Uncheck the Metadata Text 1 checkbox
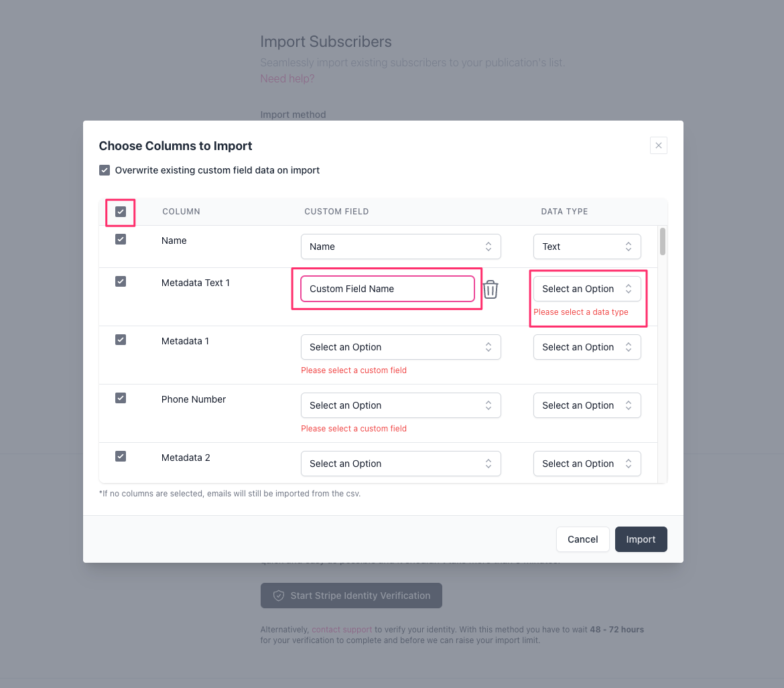Screen dimensions: 784x688 point(121,281)
